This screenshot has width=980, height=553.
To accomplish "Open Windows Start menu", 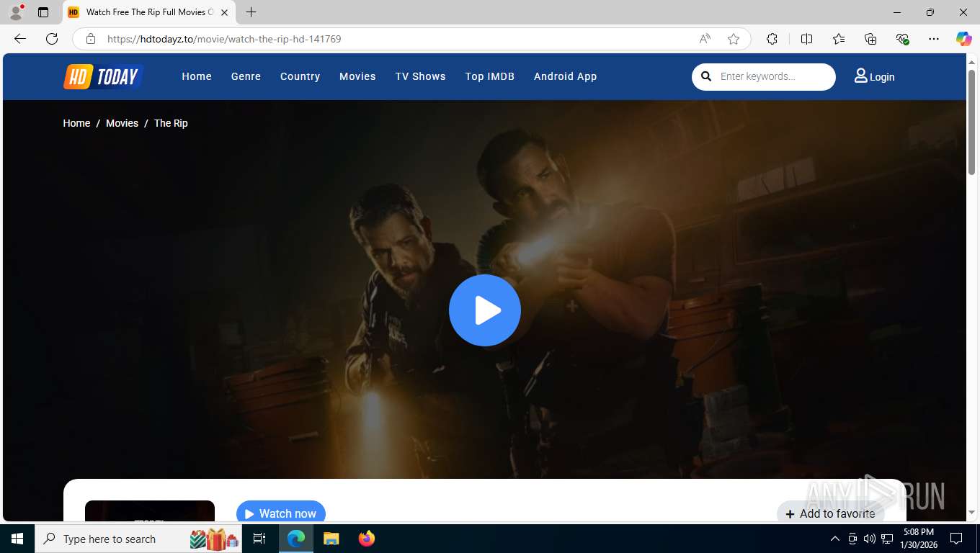I will tap(17, 539).
